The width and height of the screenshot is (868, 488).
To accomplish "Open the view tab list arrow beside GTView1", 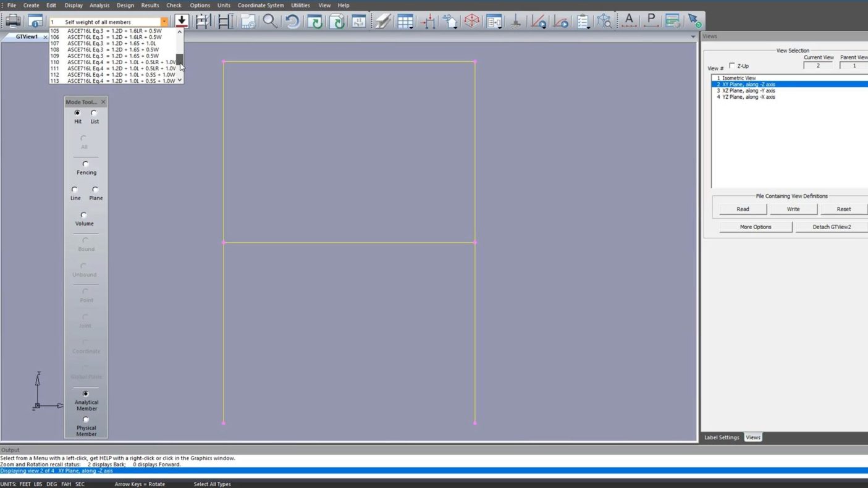I will click(693, 37).
